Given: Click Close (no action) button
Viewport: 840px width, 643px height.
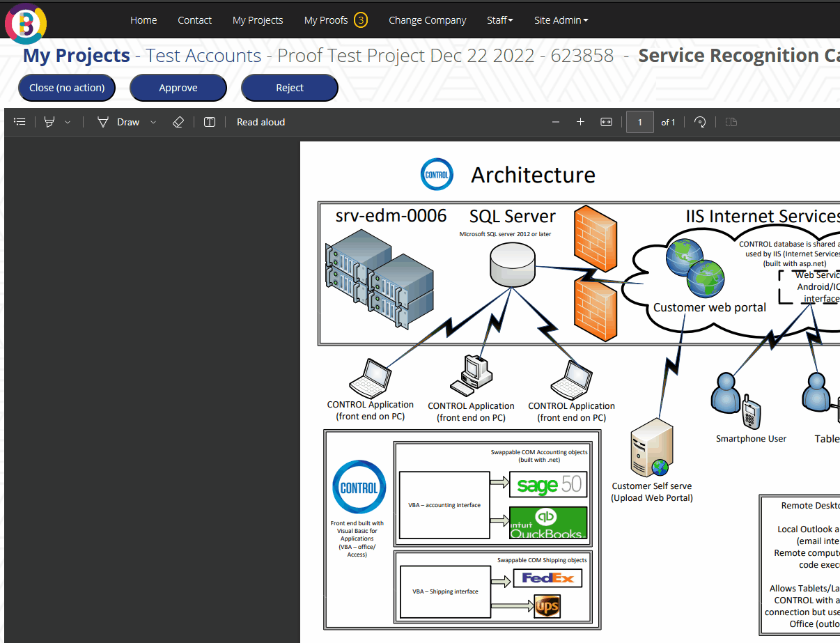Looking at the screenshot, I should coord(67,88).
